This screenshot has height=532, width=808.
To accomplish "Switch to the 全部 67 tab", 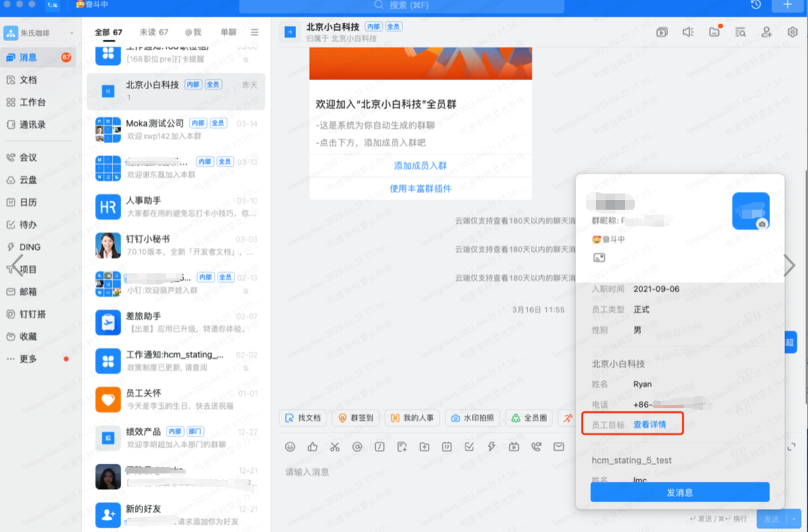I will (108, 32).
